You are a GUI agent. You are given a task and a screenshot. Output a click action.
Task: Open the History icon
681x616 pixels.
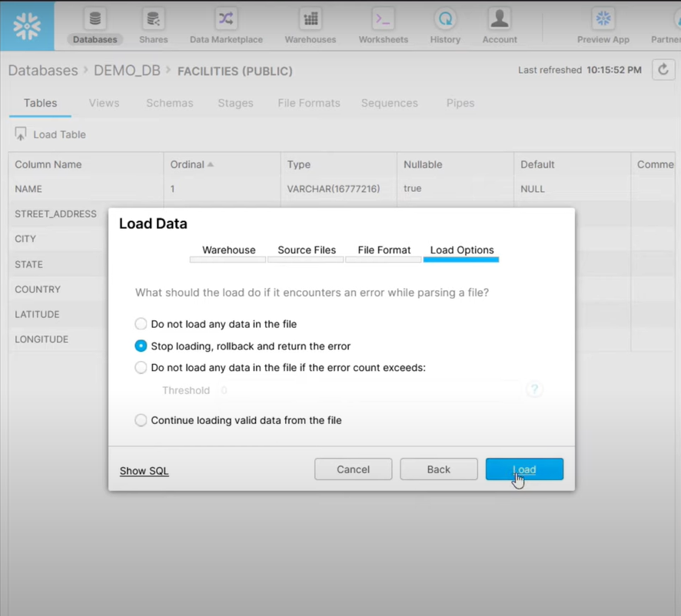(445, 18)
